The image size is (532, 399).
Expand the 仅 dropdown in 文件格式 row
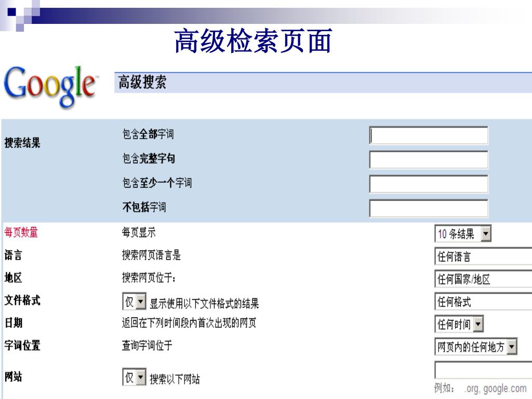click(135, 301)
